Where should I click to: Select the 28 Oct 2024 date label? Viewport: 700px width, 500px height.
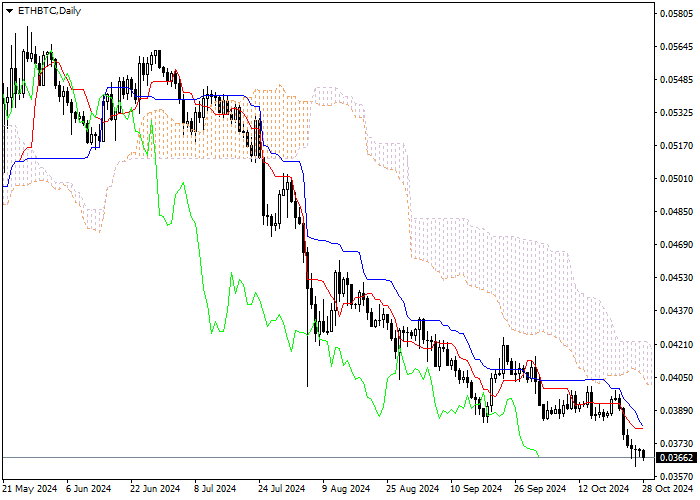668,488
